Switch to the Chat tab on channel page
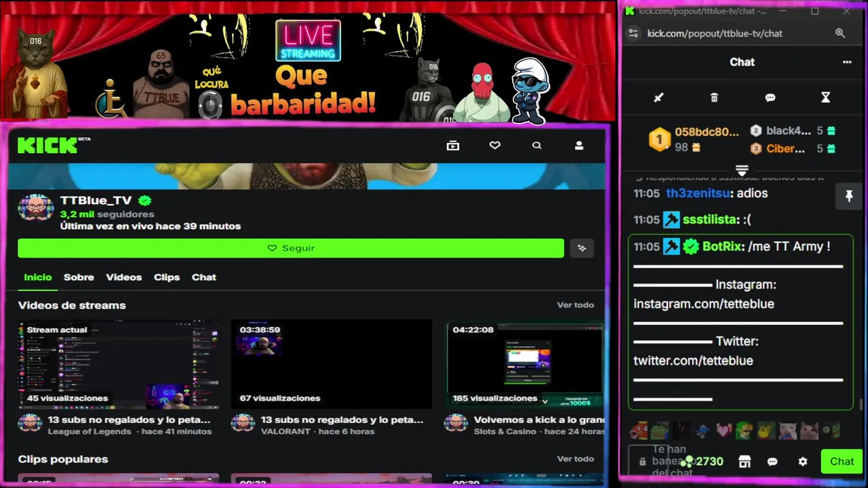868x488 pixels. click(x=204, y=277)
